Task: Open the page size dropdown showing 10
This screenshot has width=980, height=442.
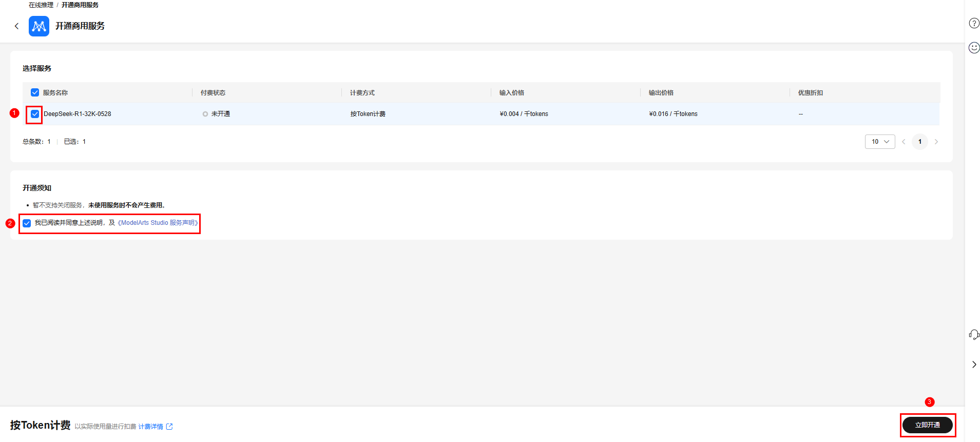Action: [x=880, y=142]
